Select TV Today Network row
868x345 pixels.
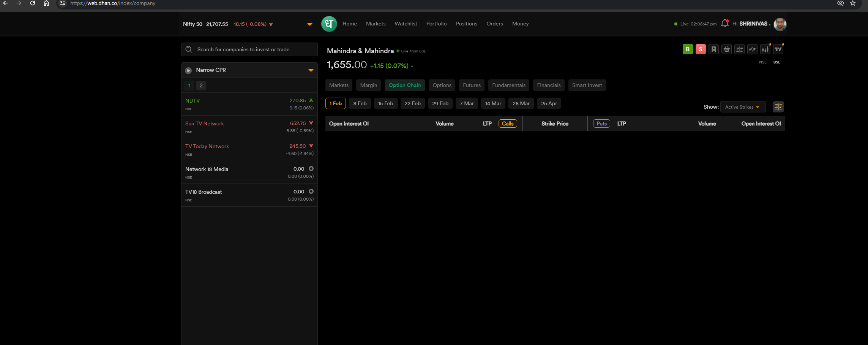click(249, 150)
